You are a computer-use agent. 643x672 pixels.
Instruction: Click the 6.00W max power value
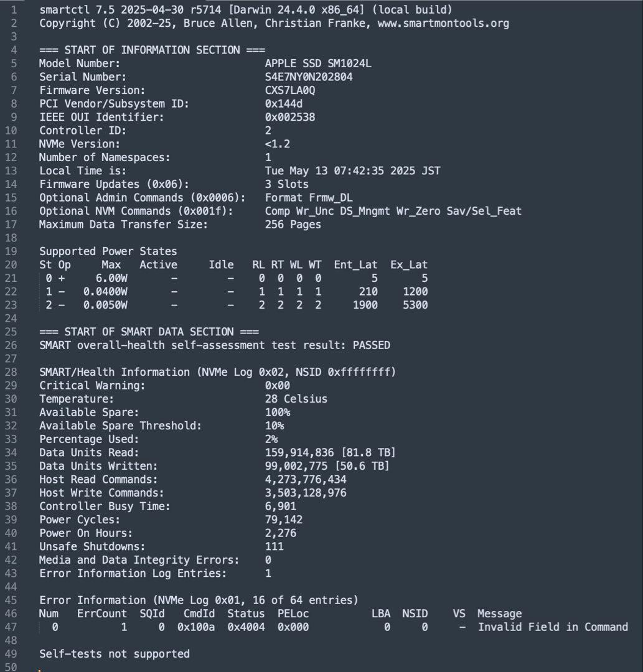point(111,278)
